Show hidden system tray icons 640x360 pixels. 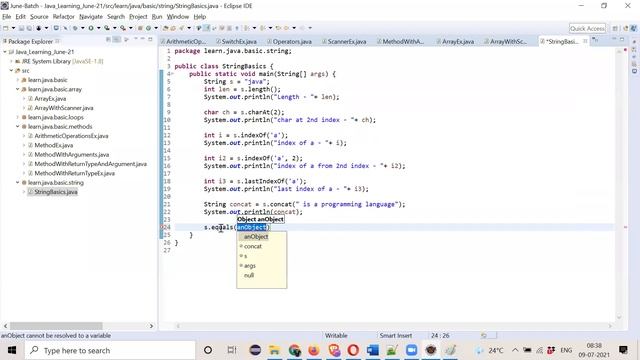click(x=515, y=350)
